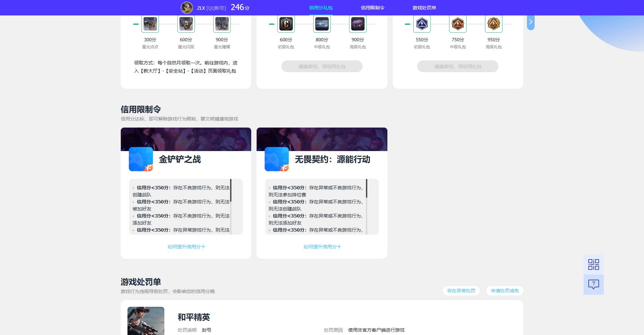Click the 金铲铲之战 title text
The height and width of the screenshot is (335, 644).
click(180, 159)
